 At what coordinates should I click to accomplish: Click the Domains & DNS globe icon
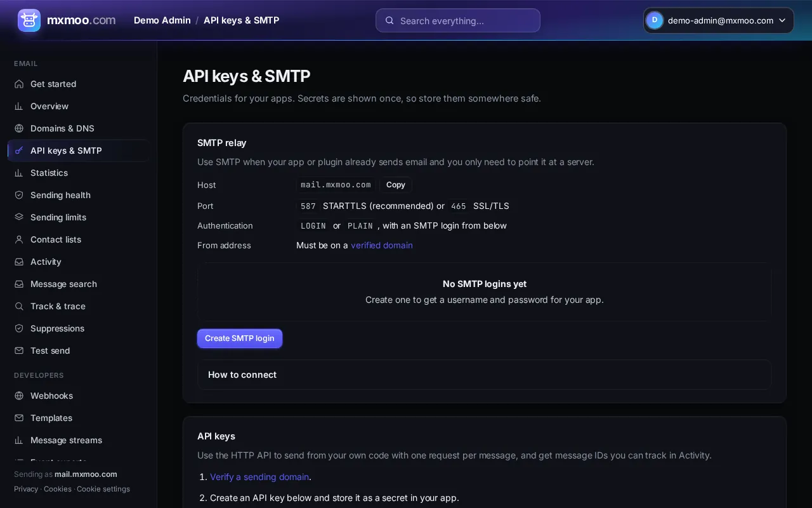(x=19, y=128)
